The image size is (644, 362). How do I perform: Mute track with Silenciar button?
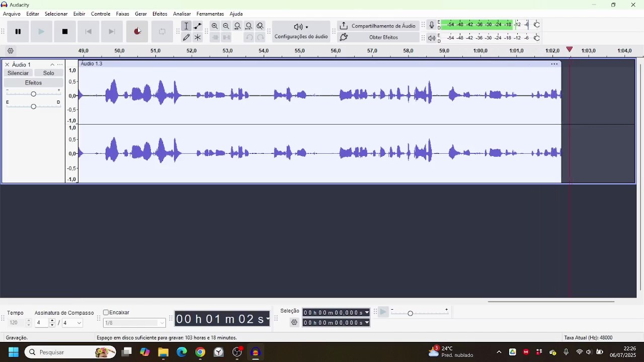[x=18, y=73]
